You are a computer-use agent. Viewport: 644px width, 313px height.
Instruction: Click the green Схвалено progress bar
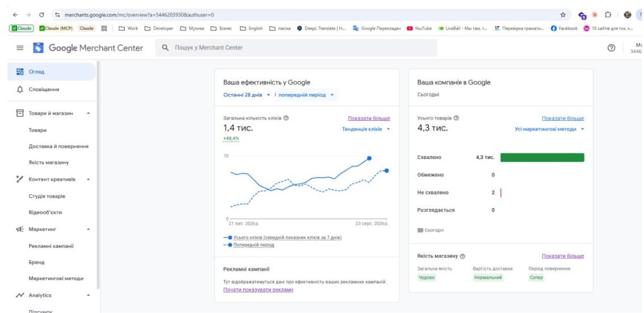tap(542, 157)
